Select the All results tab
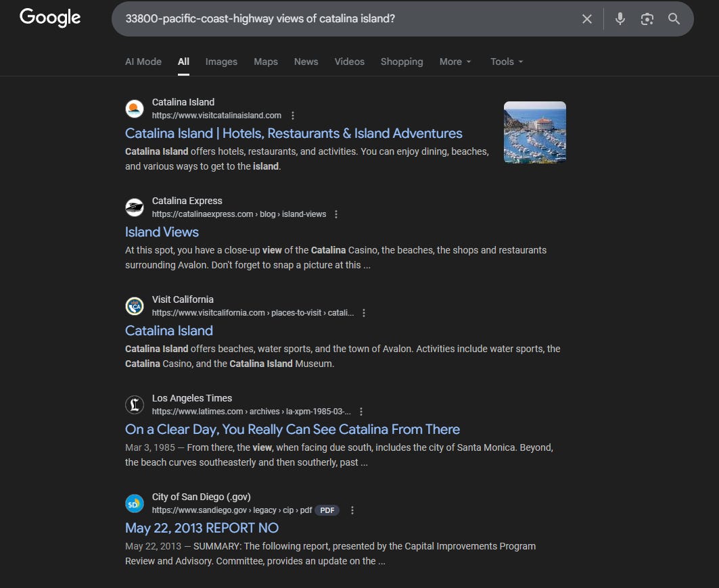719x588 pixels. click(x=183, y=62)
